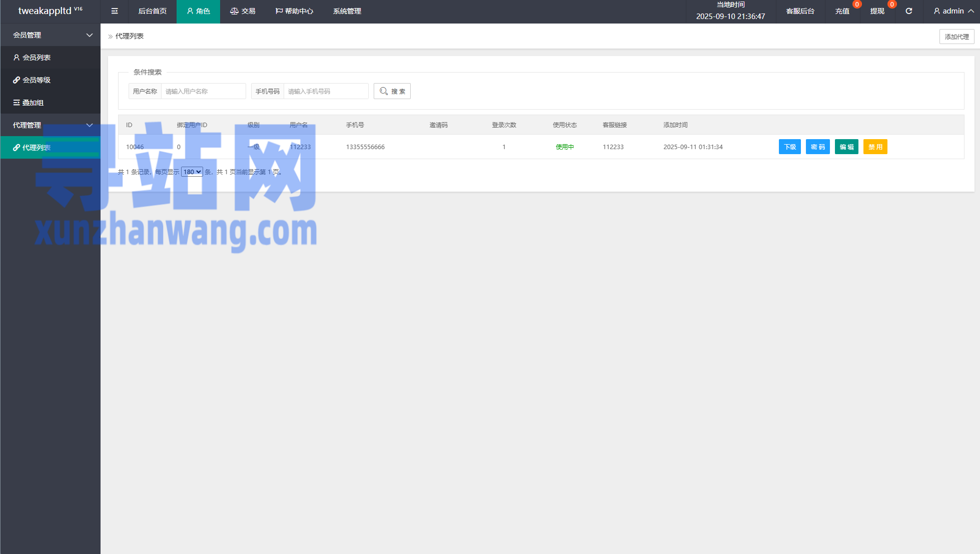Expand the admin user menu
980x554 pixels.
[x=953, y=11]
